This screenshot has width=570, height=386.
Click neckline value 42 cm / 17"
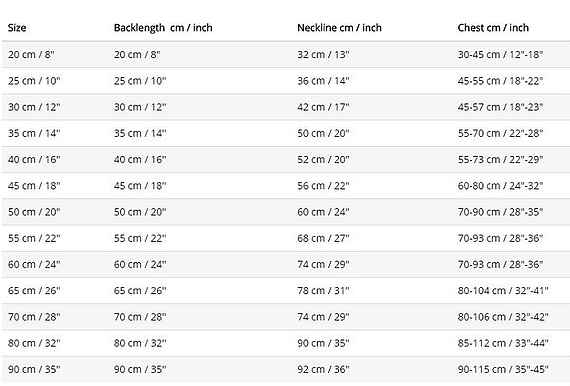click(x=323, y=107)
